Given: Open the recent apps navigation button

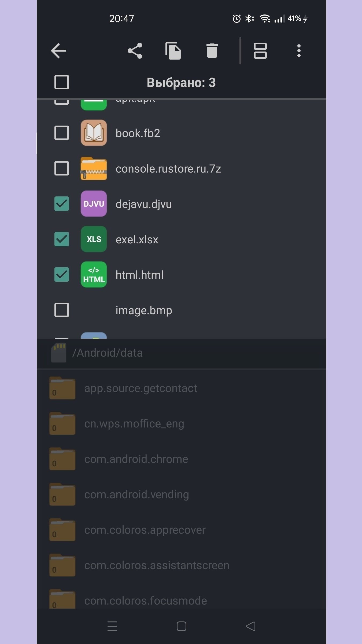Looking at the screenshot, I should 112,626.
